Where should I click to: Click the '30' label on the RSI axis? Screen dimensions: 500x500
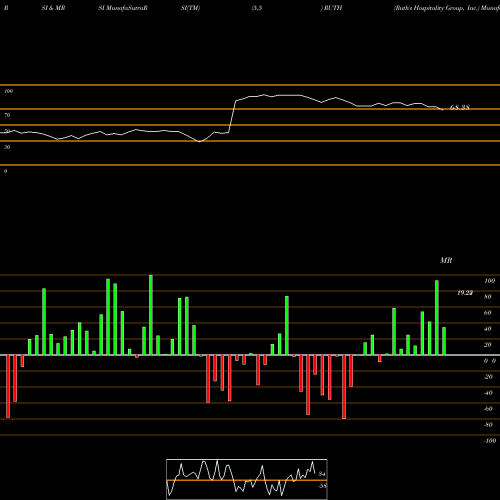click(x=7, y=147)
